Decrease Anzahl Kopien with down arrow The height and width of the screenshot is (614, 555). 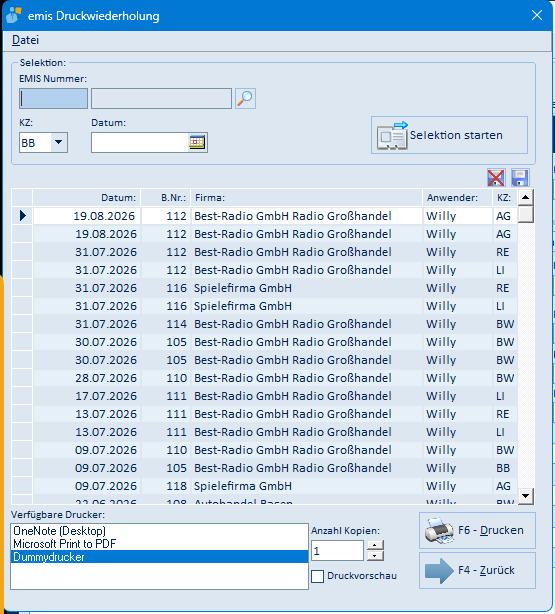[x=375, y=556]
